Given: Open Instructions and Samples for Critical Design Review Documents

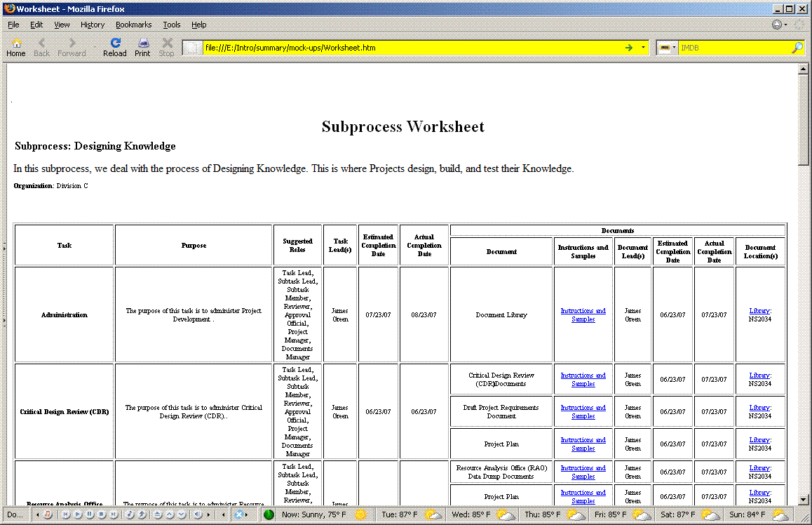Looking at the screenshot, I should pos(583,380).
